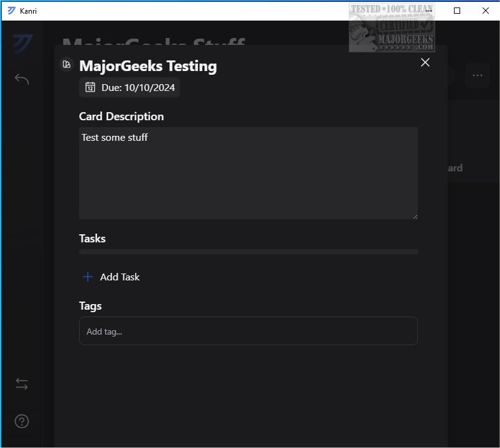This screenshot has height=448, width=500.
Task: Maximize the Kanri window
Action: pyautogui.click(x=457, y=11)
